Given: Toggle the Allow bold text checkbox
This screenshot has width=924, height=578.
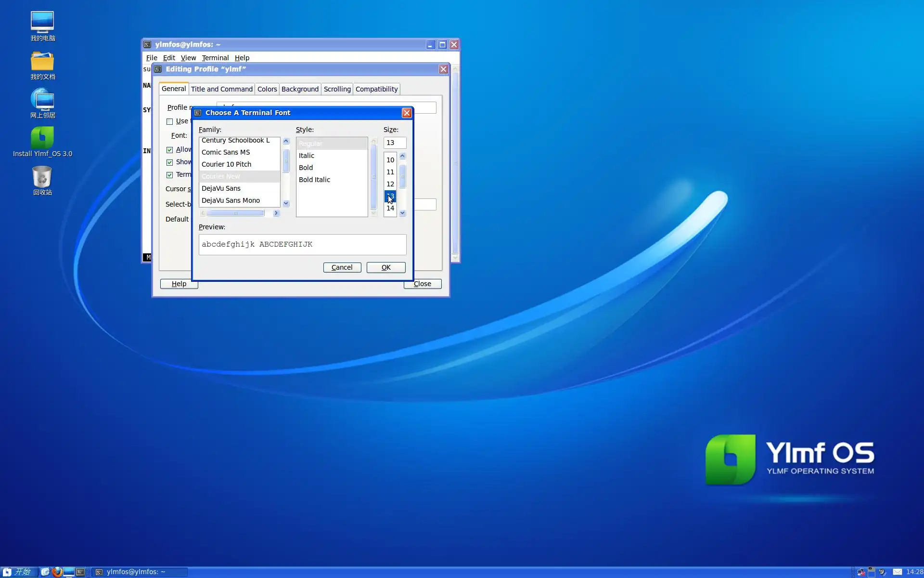Looking at the screenshot, I should 170,150.
